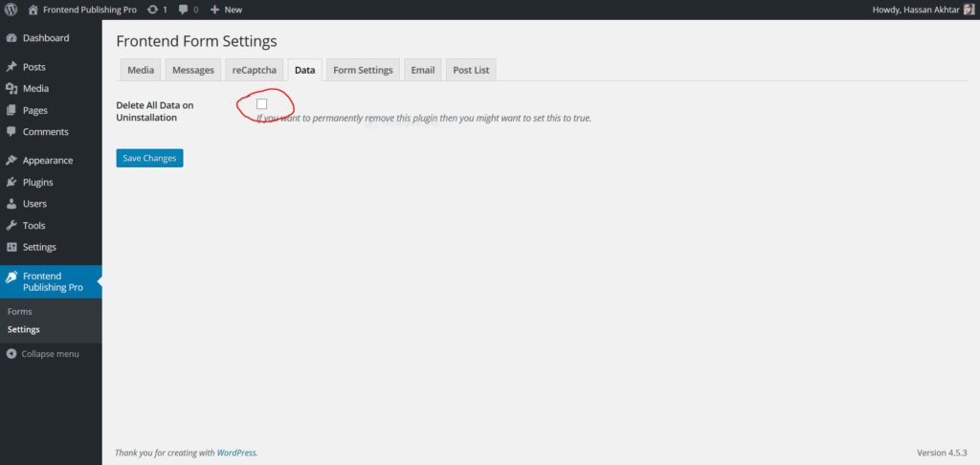Click the Frontend Form Settings heading
The height and width of the screenshot is (465, 980).
pos(196,41)
